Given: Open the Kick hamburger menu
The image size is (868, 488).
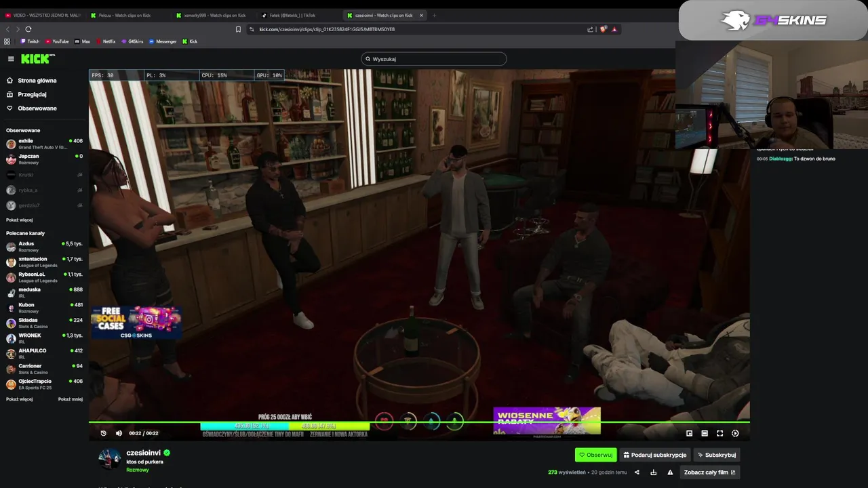Looking at the screenshot, I should pos(11,59).
